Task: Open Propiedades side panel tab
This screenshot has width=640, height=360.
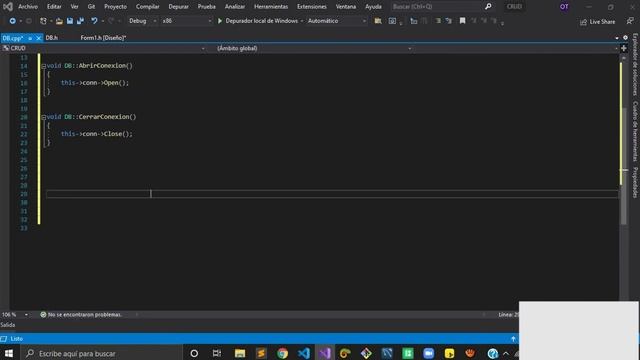Action: (x=635, y=182)
